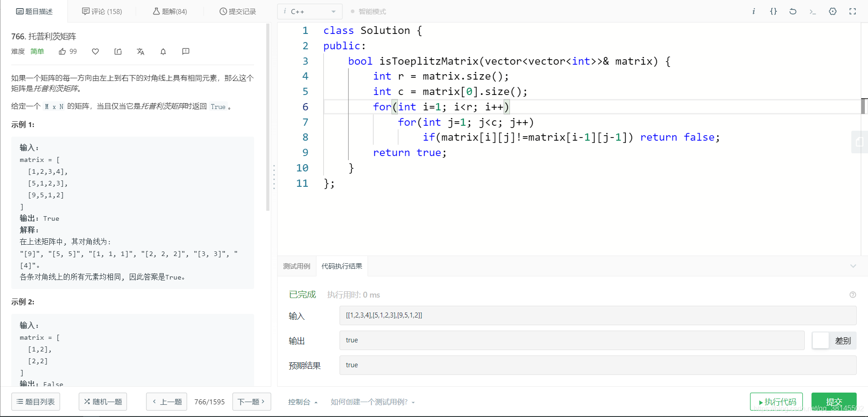Submit solution with 提交 button
Screen dimensions: 868x417
(x=834, y=402)
